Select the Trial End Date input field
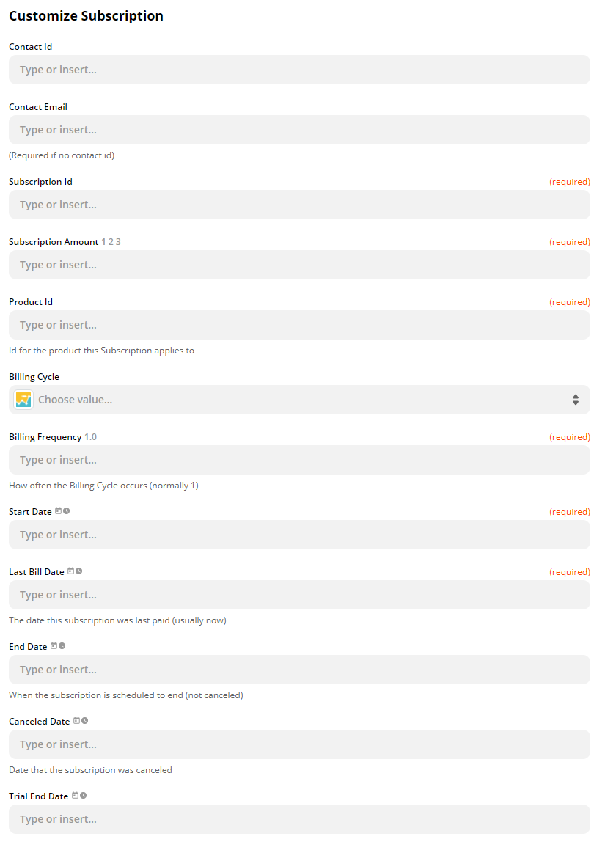616x850 pixels. point(299,819)
